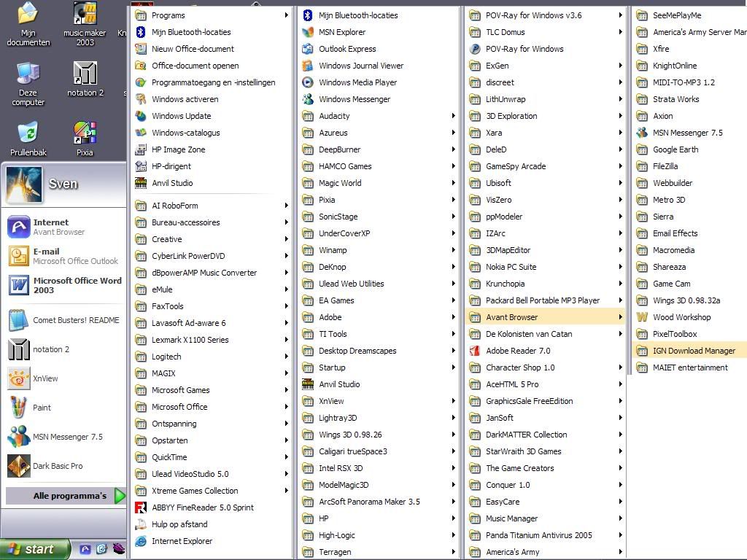This screenshot has width=747, height=560.
Task: Open Mijn Bluetooth-locaties in second column
Action: [x=378, y=15]
